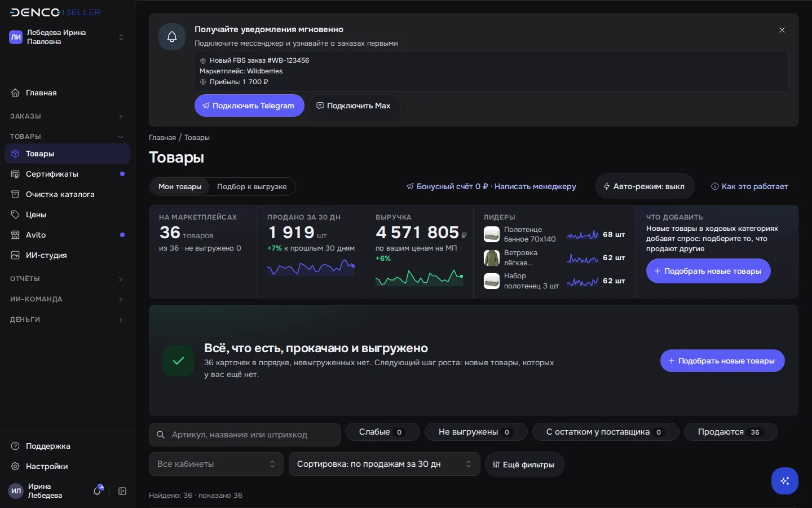Expand the ОТЧЁТЫ sidebar section
The width and height of the screenshot is (812, 508).
coord(67,279)
